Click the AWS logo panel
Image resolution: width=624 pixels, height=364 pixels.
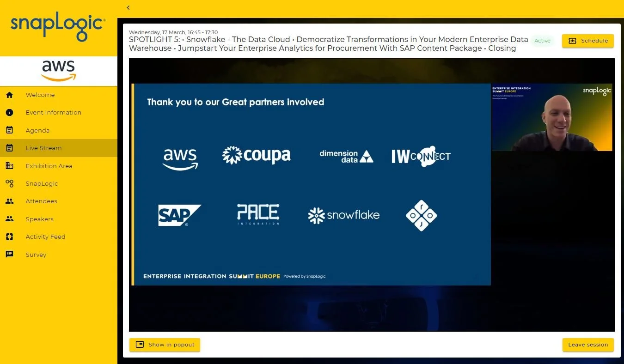[x=58, y=70]
